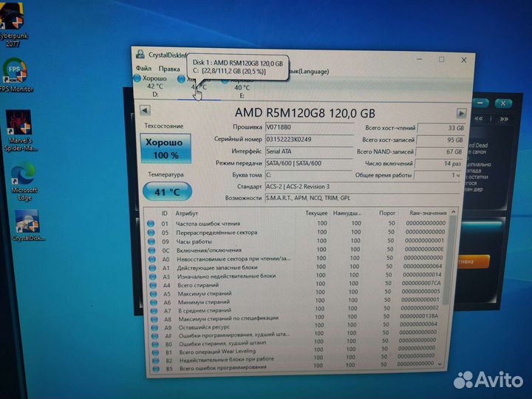Select disk D: tab showing 42 °C
Image resolution: width=532 pixels, height=399 pixels.
click(x=154, y=86)
